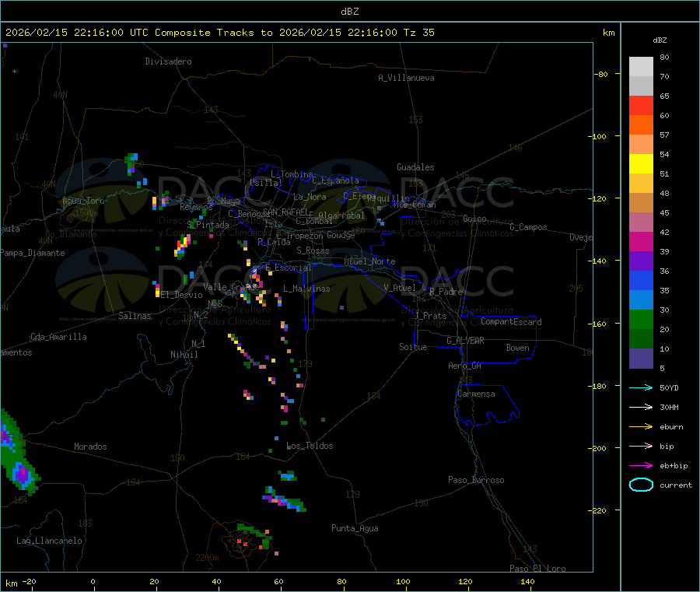Click the R_Padre map label
Viewport: 700px width, 592px height.
[x=446, y=292]
